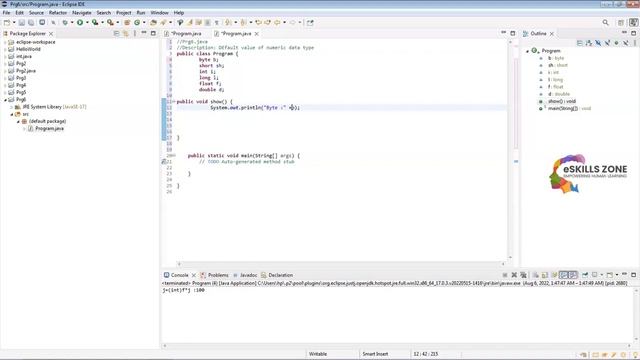Click the pin editor toolbar icon
The image size is (640, 360).
coord(310,23)
